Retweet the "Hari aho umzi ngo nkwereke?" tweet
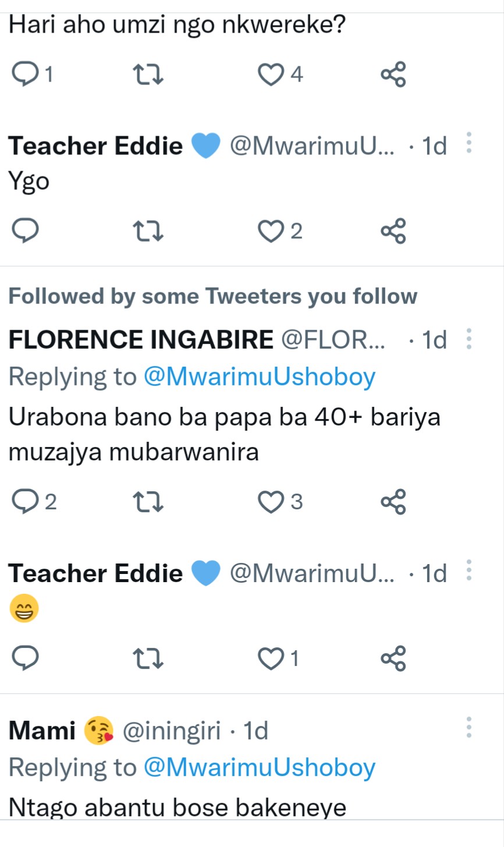Viewport: 504px width, 847px height. [148, 75]
